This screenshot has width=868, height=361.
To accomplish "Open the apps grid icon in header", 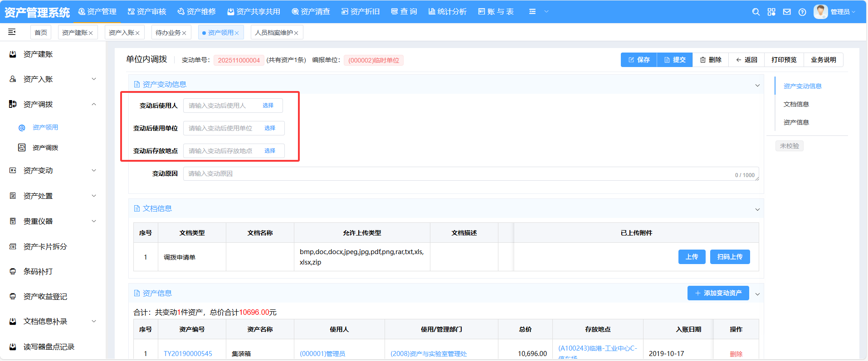I will tap(771, 12).
